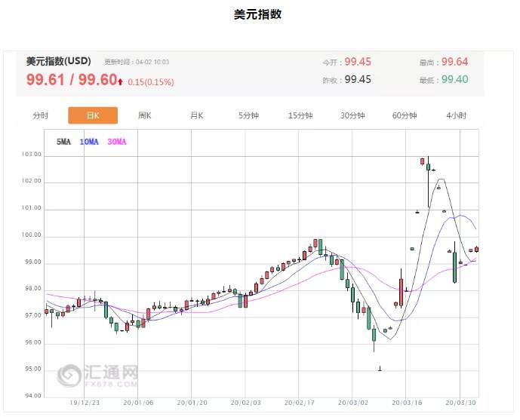Click the 19/12/23 date axis label

coord(85,403)
